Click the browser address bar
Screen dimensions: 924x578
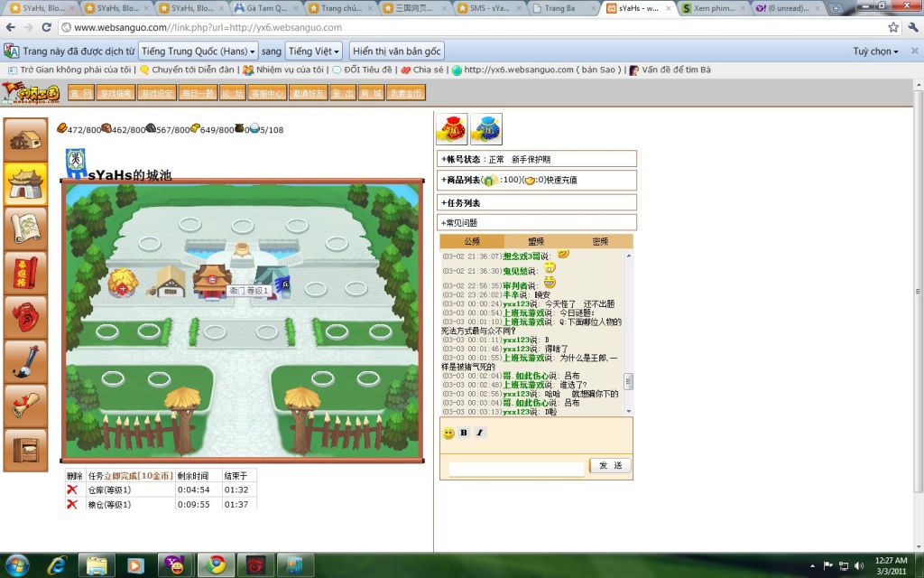471,27
